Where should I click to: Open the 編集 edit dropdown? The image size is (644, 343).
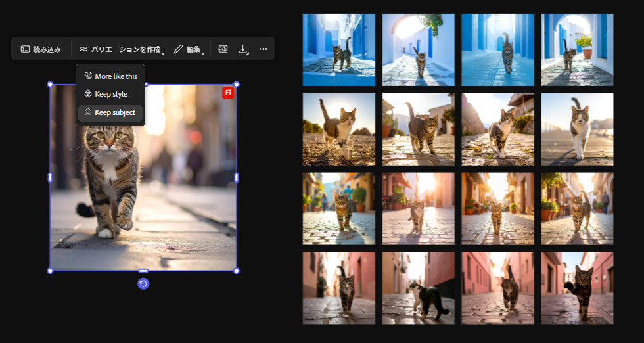point(189,49)
